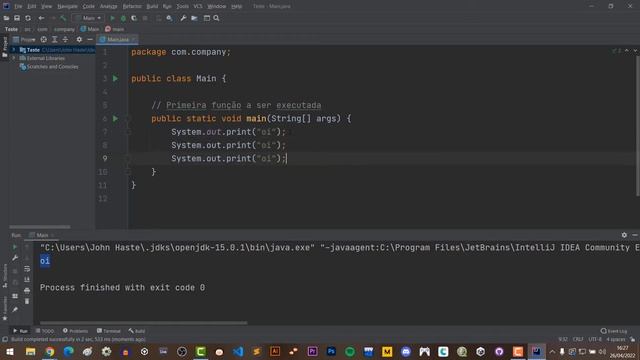Click the Project panel horizontal scrollbar
This screenshot has height=360, width=640.
pos(40,227)
